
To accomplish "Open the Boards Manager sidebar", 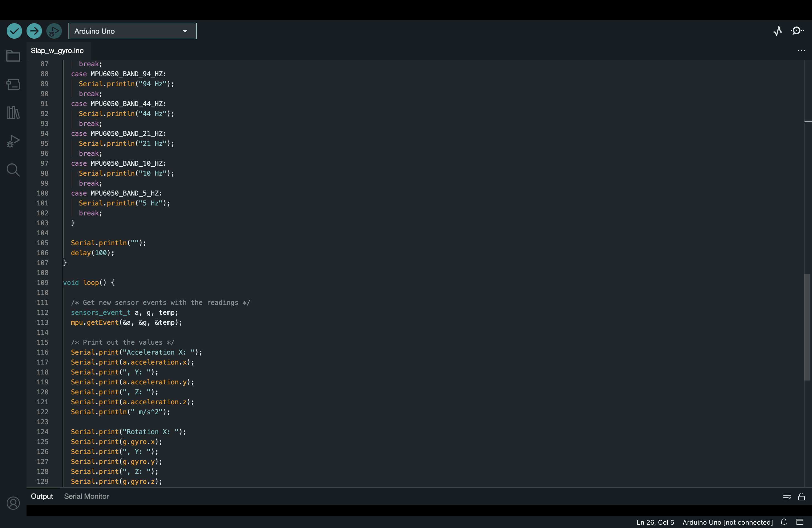I will (x=13, y=84).
